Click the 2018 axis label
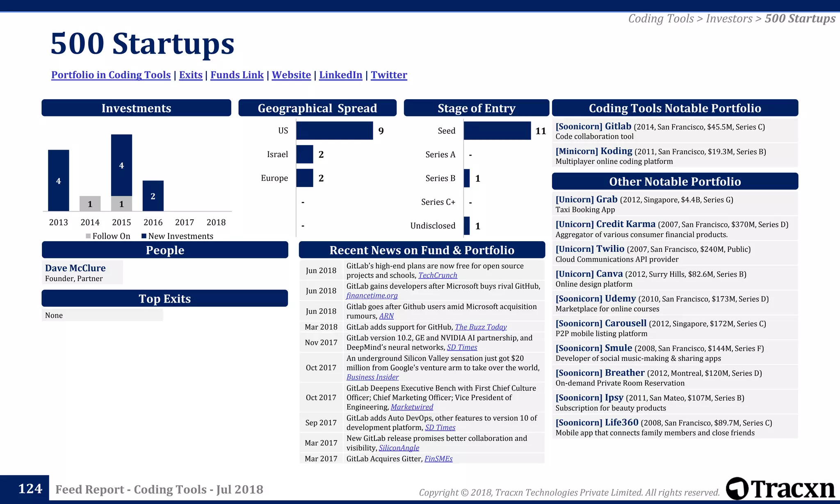This screenshot has height=504, width=840. pos(216,222)
